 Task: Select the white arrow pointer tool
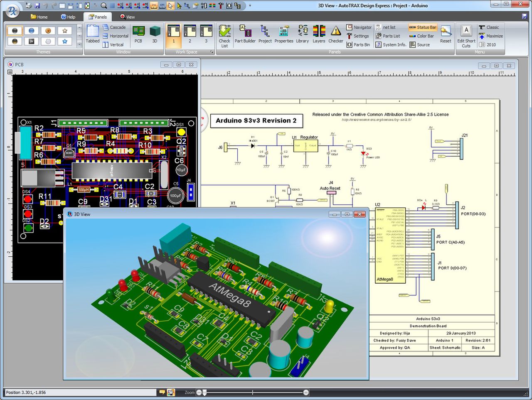[170, 6]
